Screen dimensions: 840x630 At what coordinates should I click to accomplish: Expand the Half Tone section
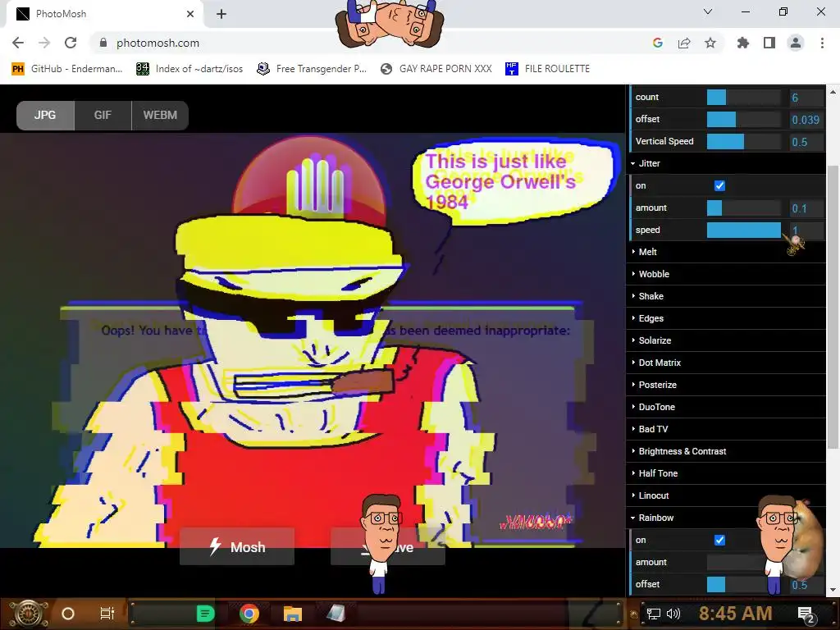pyautogui.click(x=725, y=473)
